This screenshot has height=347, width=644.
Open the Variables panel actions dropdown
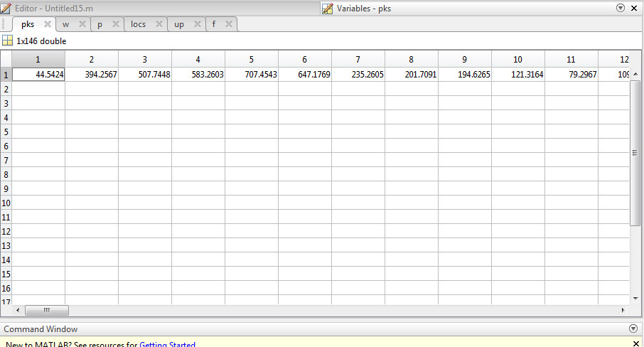(x=621, y=8)
